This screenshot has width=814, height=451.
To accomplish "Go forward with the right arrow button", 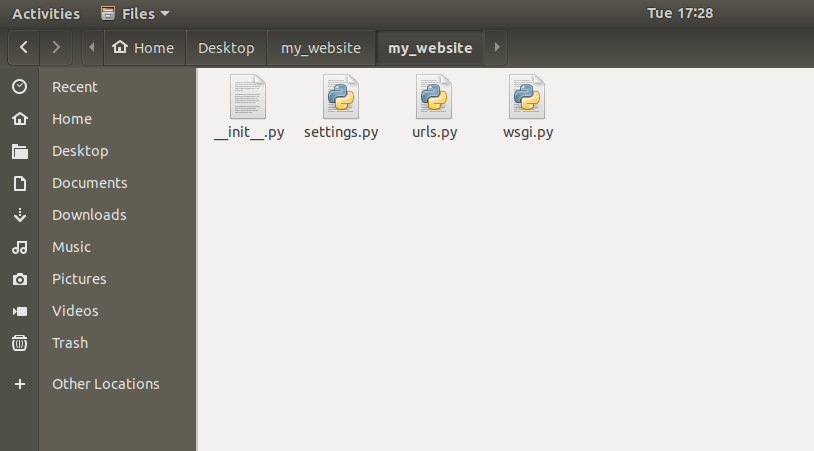I will click(x=56, y=47).
